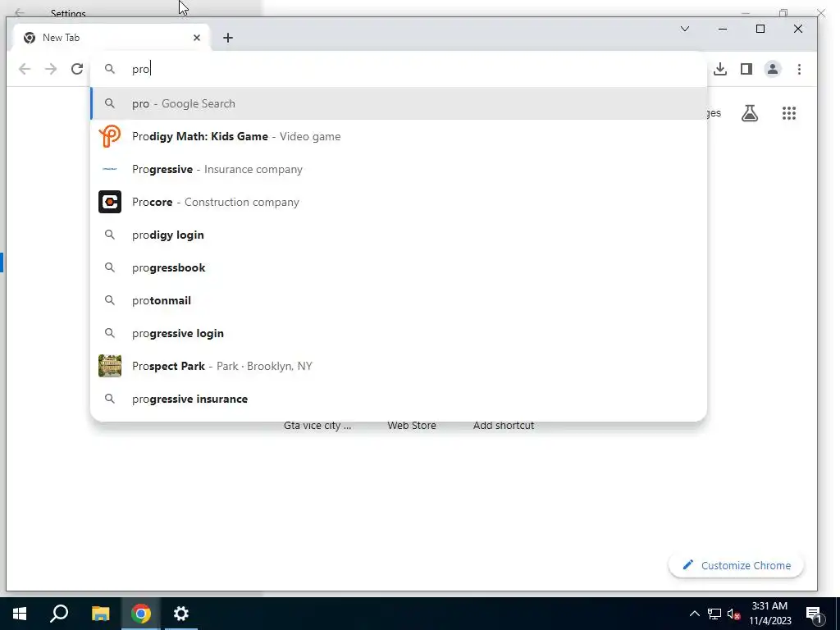Show hidden system tray icons
Viewport: 840px width, 630px height.
point(694,614)
